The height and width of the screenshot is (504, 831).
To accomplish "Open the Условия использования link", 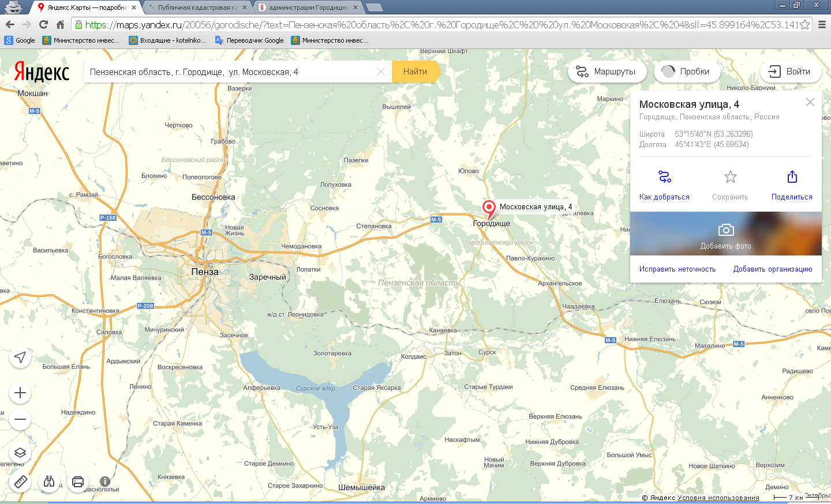I will pyautogui.click(x=718, y=498).
